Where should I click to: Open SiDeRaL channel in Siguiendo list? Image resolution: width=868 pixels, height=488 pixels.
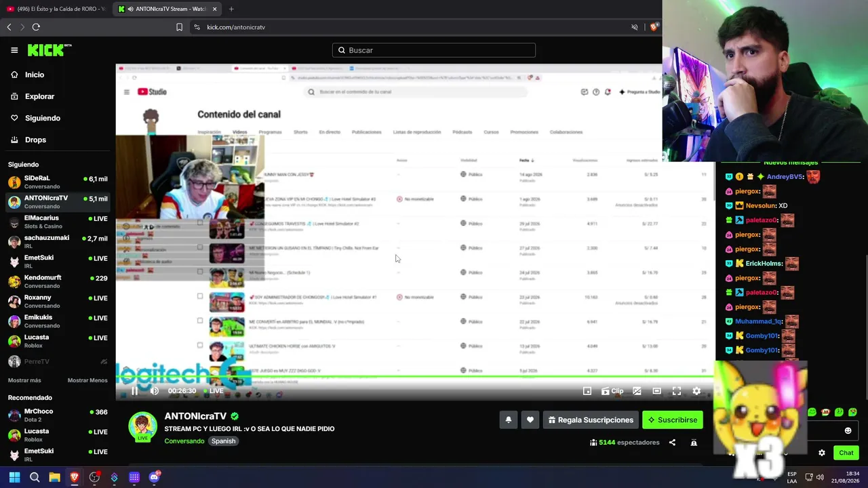pos(58,182)
